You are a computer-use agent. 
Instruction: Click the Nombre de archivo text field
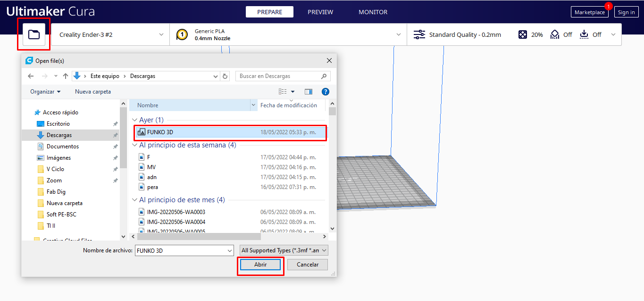[181, 250]
